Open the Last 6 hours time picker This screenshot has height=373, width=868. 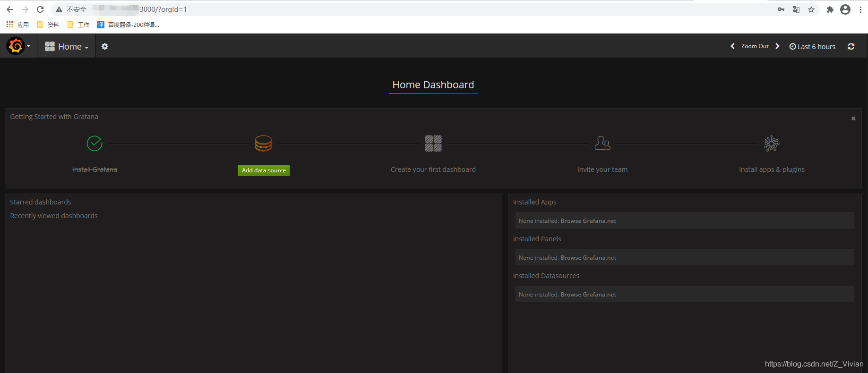812,47
